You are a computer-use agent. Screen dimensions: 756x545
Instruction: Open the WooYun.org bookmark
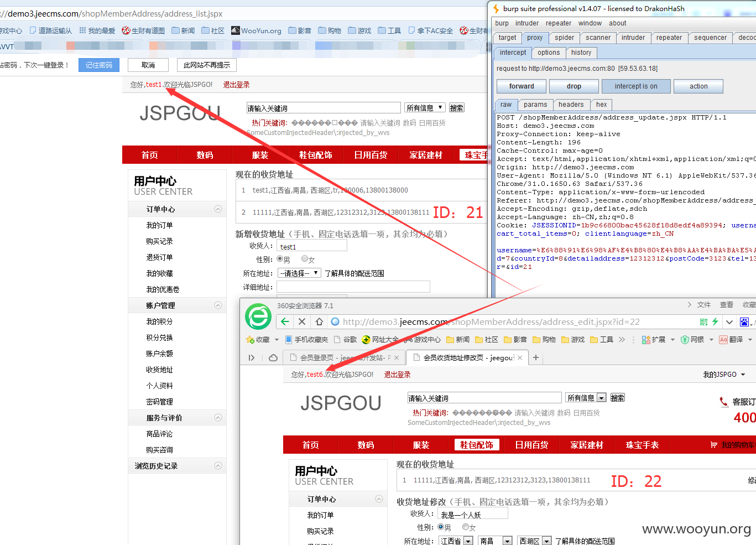tap(256, 31)
